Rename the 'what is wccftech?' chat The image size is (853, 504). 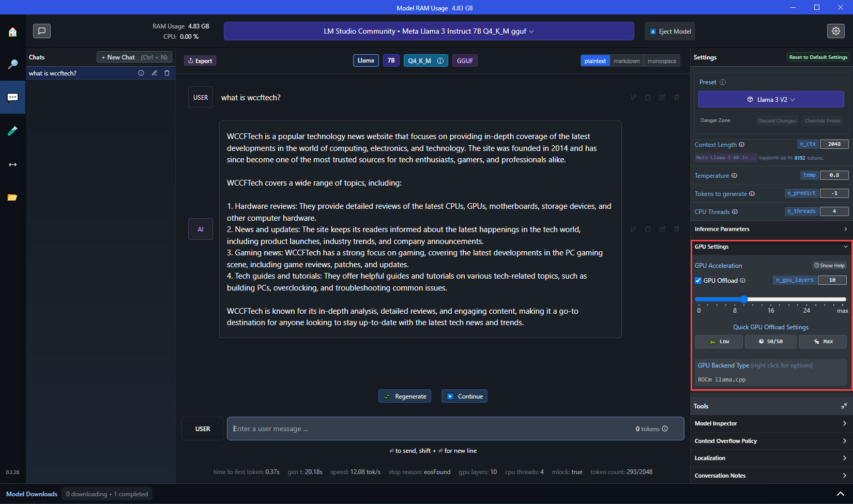(154, 73)
